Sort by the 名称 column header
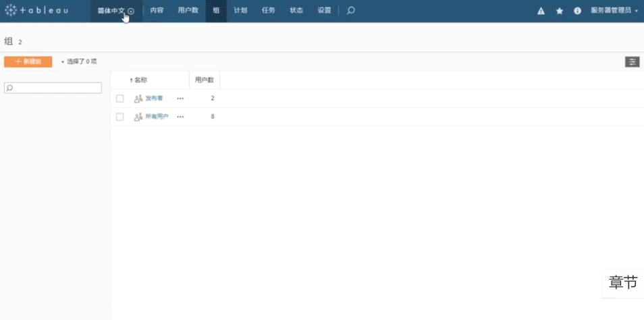Image resolution: width=644 pixels, height=320 pixels. (x=140, y=80)
